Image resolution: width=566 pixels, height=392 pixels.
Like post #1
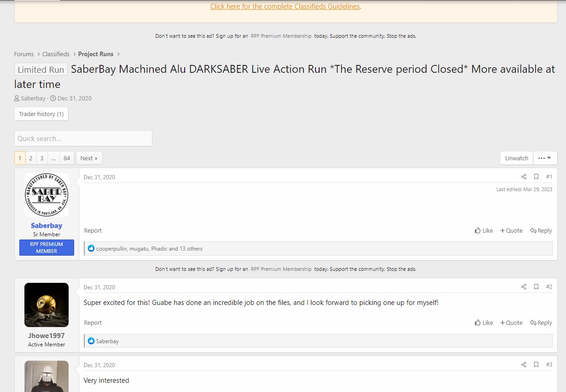[484, 231]
